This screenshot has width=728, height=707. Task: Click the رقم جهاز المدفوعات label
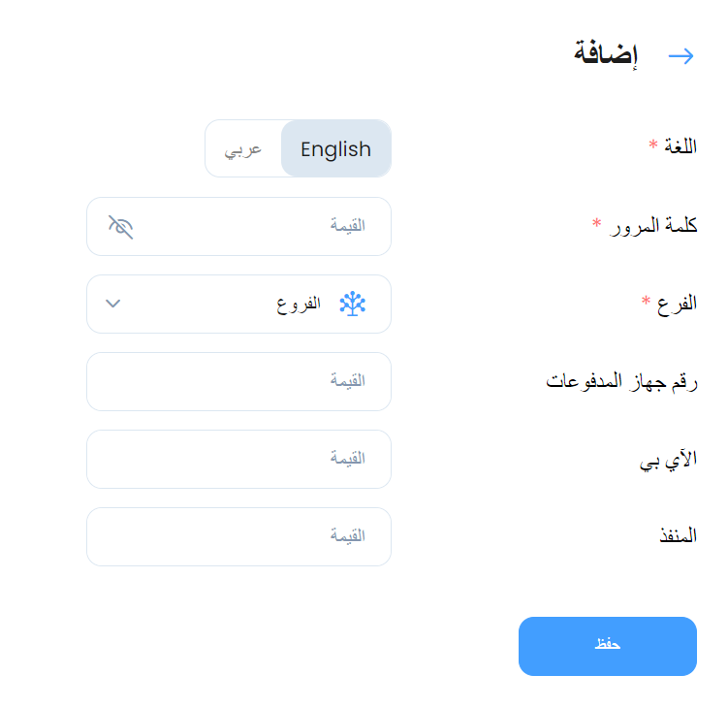click(621, 381)
